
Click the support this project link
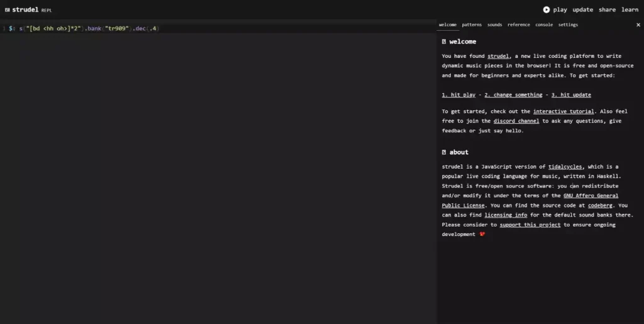point(530,225)
